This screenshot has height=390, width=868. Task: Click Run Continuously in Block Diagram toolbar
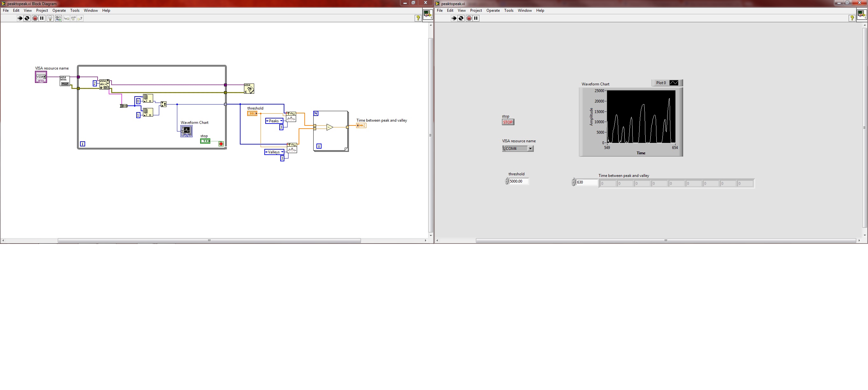tap(27, 18)
